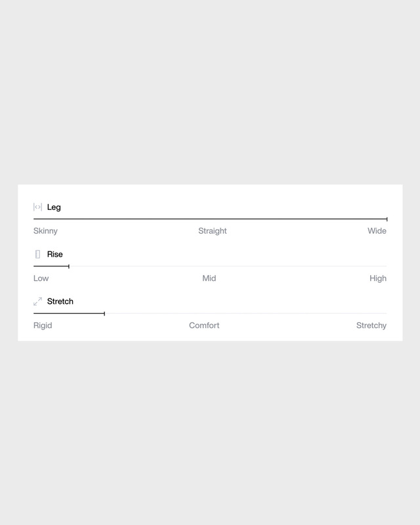Viewport: 420px width, 525px height.
Task: Select the Skinny leg label
Action: click(x=45, y=231)
